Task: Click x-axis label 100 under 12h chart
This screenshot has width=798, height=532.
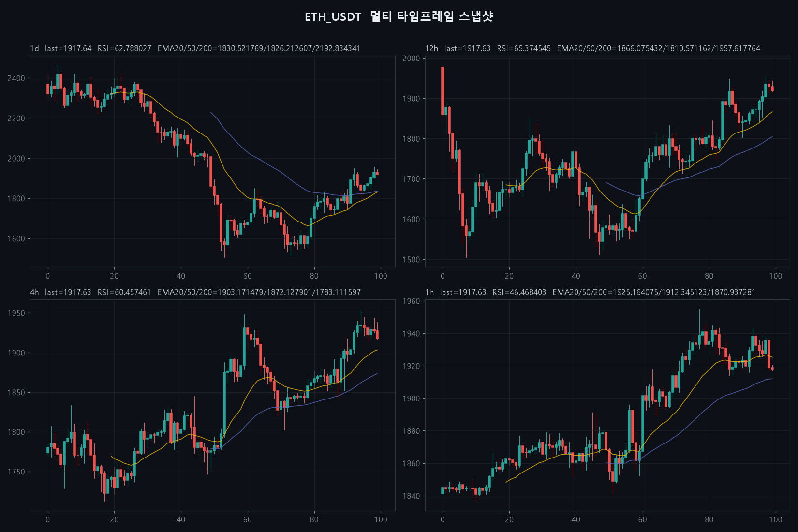Action: (x=776, y=276)
